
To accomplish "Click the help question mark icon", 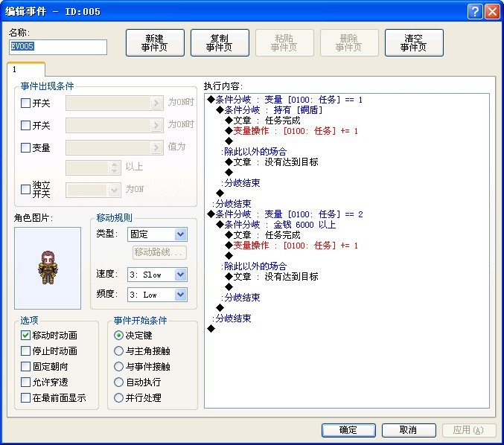I will 475,12.
